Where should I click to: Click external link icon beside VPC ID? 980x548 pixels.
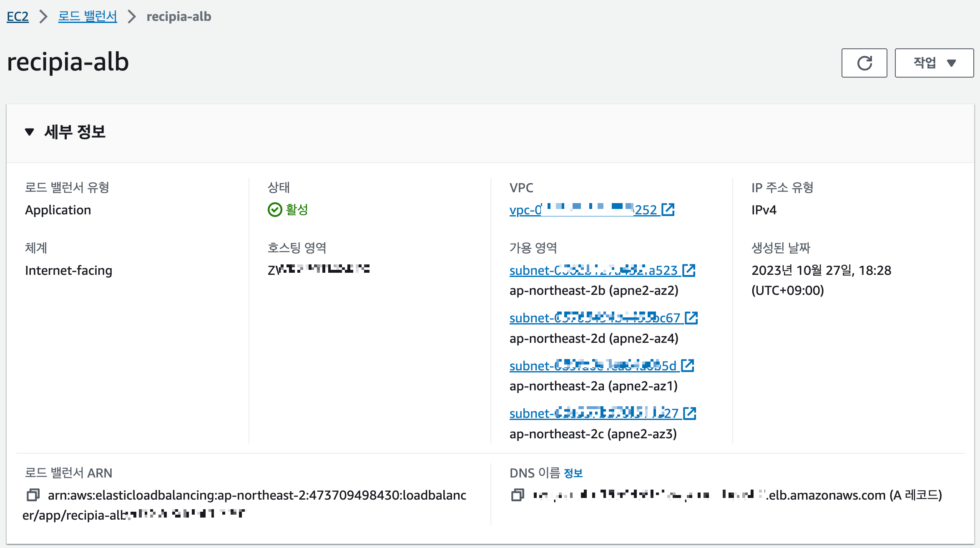click(668, 210)
